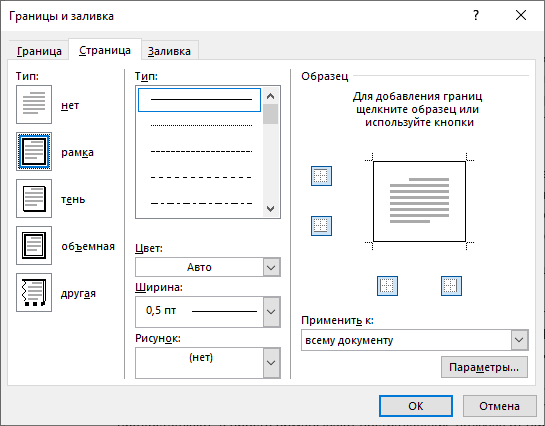Switch to the 'Заливка' tab

click(x=169, y=51)
